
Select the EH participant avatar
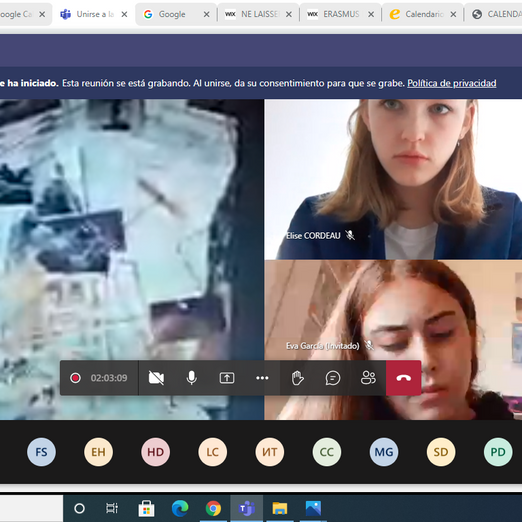(98, 452)
